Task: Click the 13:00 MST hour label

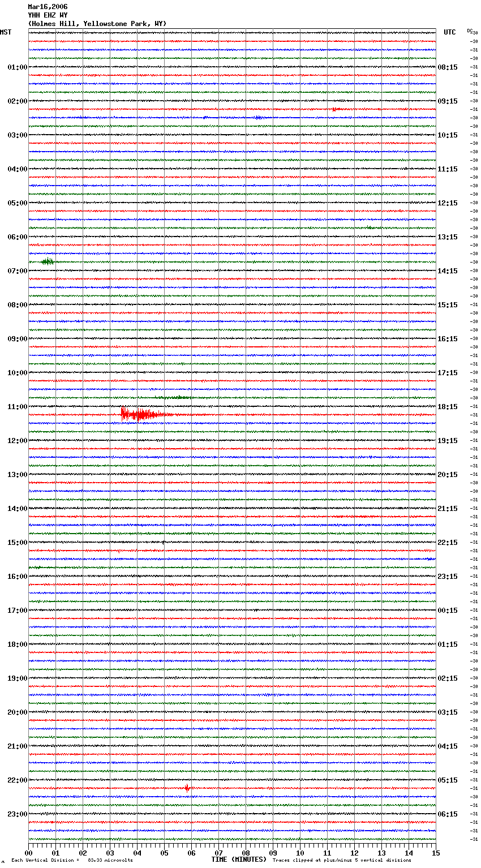Action: (x=18, y=475)
